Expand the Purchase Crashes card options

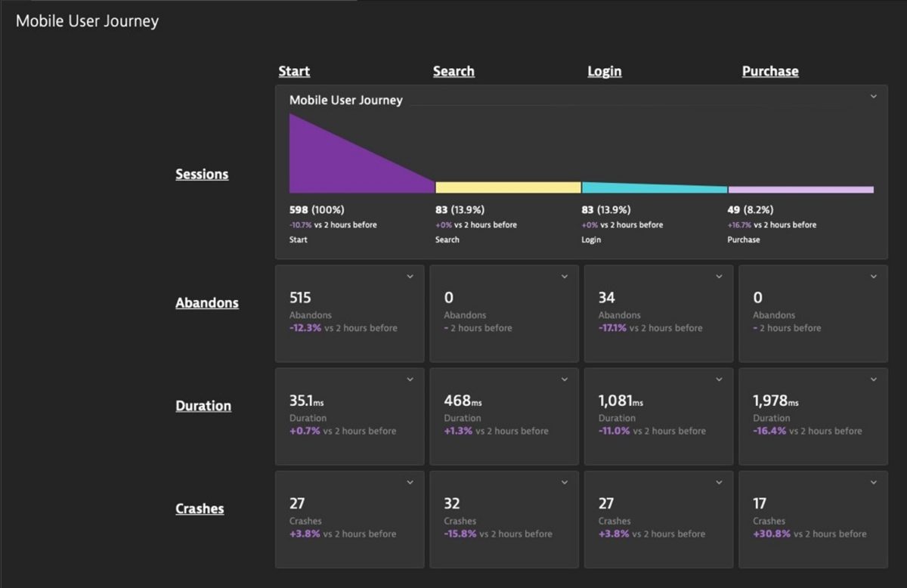tap(874, 482)
